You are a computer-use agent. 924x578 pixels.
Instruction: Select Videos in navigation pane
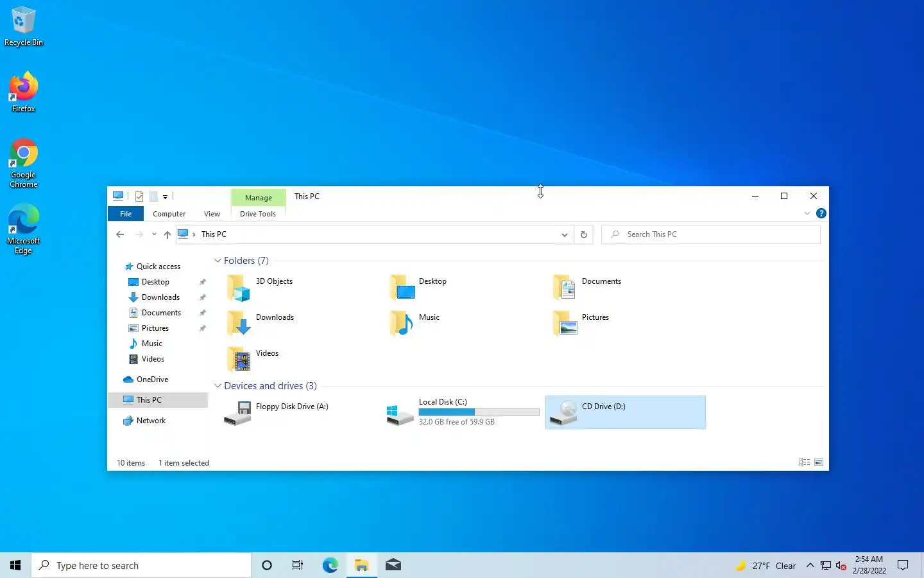click(x=153, y=359)
